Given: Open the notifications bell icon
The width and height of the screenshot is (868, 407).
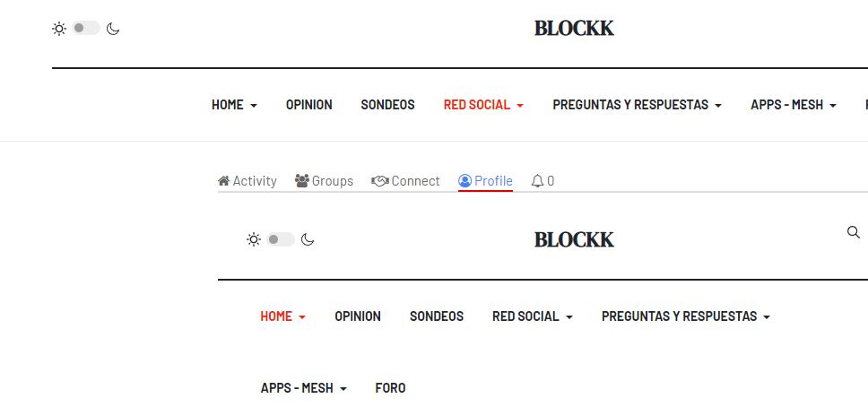Looking at the screenshot, I should point(537,181).
